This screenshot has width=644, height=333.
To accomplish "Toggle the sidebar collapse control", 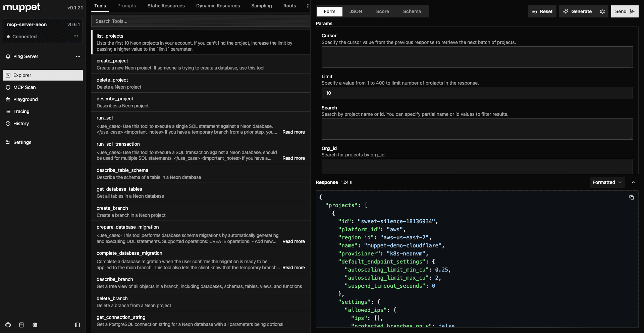I will click(x=77, y=325).
